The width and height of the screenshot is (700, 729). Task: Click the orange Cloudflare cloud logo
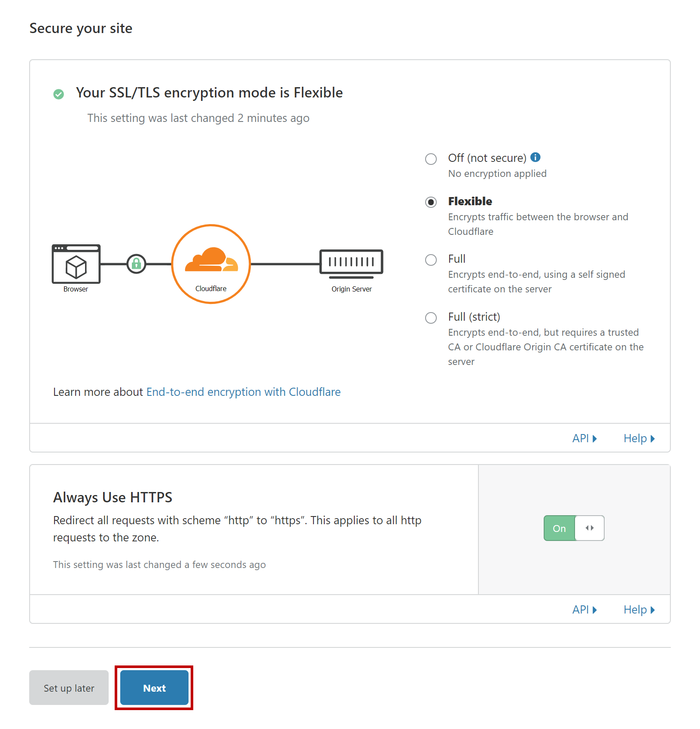click(x=211, y=260)
